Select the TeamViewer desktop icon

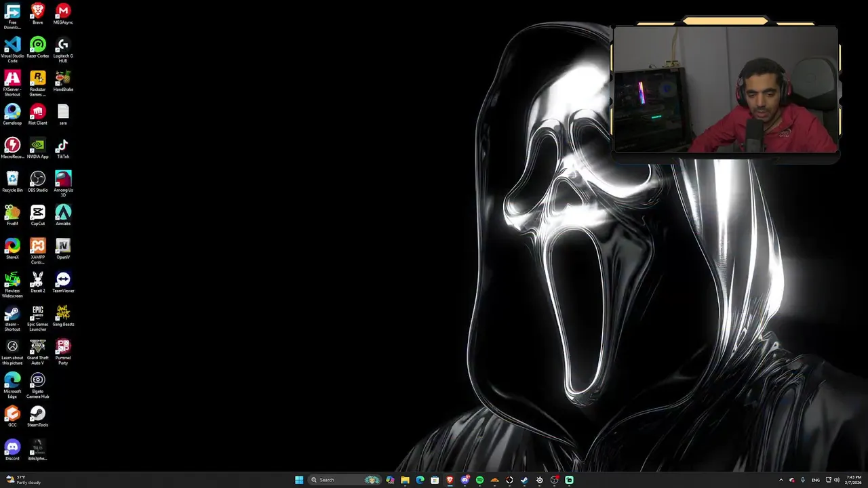tap(63, 283)
